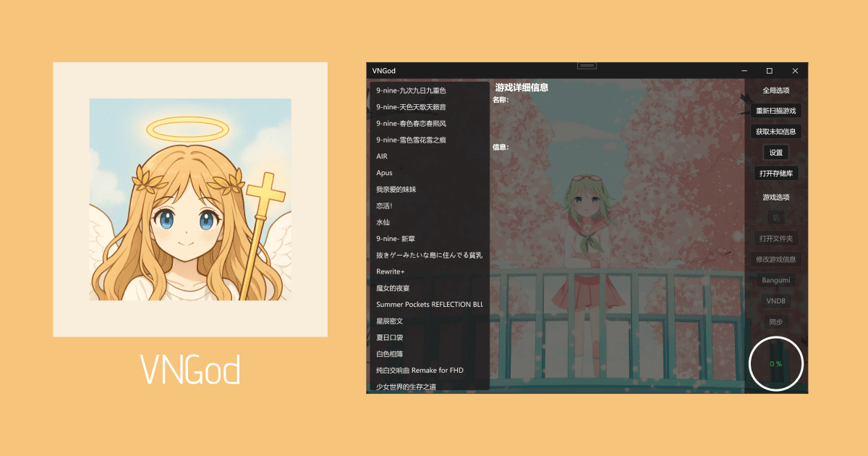Select AIR from the game list
This screenshot has width=868, height=456.
tap(383, 156)
